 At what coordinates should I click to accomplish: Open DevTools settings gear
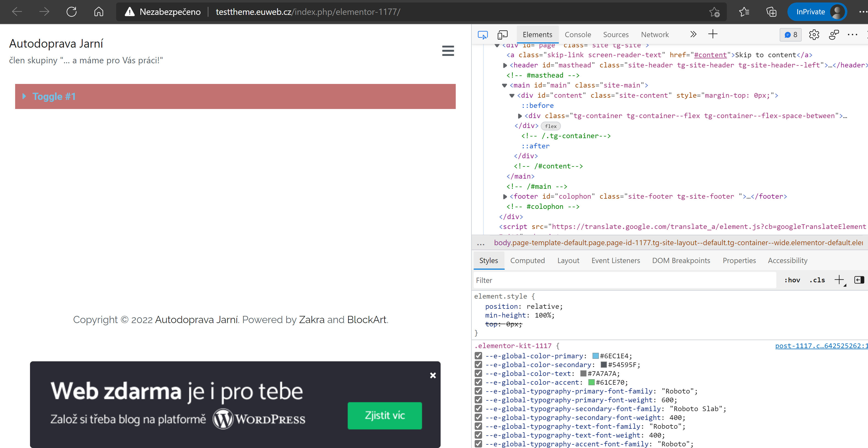814,34
